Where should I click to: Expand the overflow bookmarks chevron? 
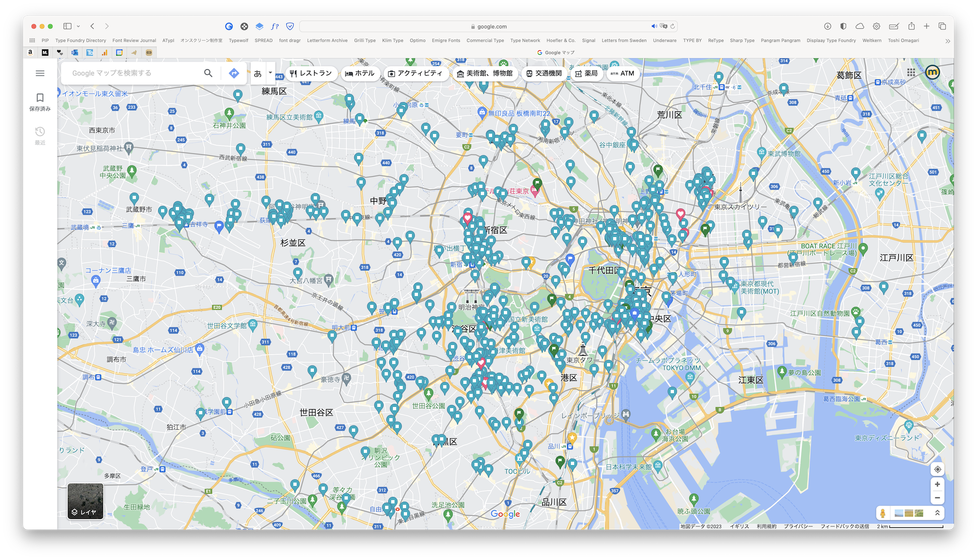tap(948, 41)
